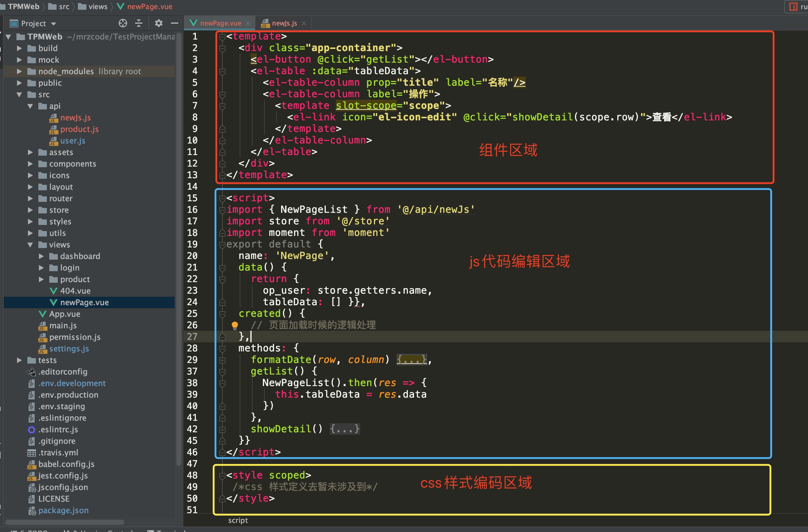Open Project panel settings gear

[158, 23]
